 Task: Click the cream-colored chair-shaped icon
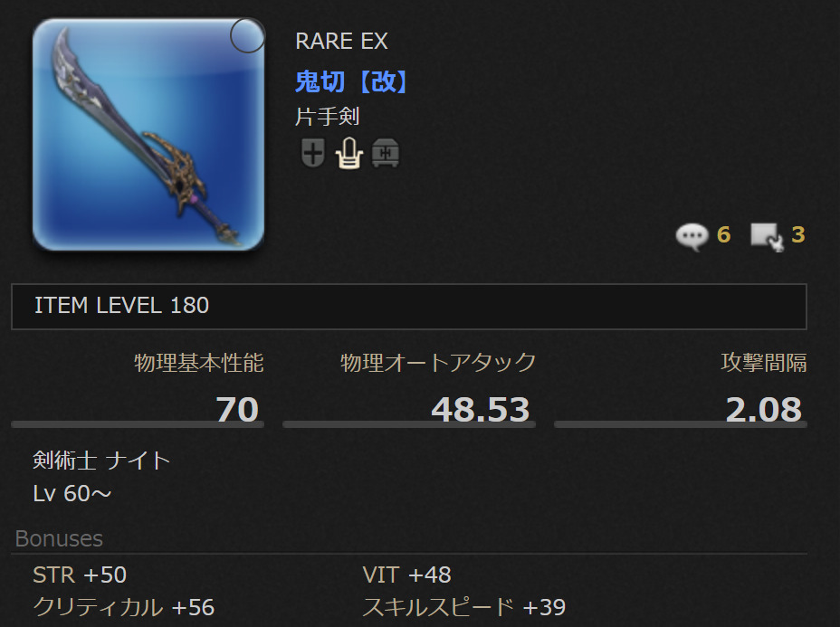(349, 153)
